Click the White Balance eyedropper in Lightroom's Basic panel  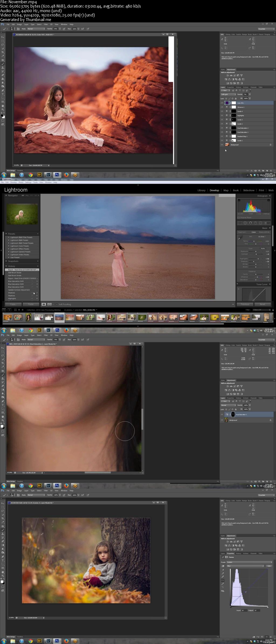[240, 238]
